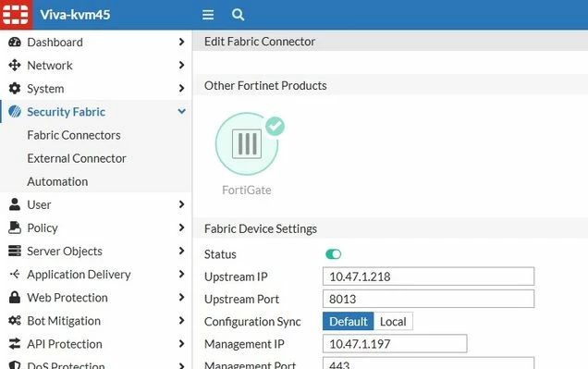Open Automation submenu item

(57, 181)
